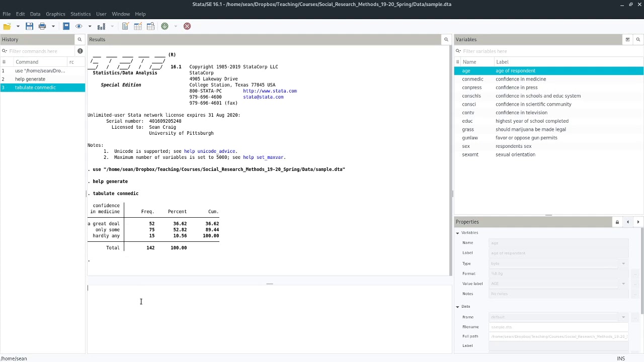Open the Help menu
This screenshot has height=362, width=644.
[x=140, y=14]
